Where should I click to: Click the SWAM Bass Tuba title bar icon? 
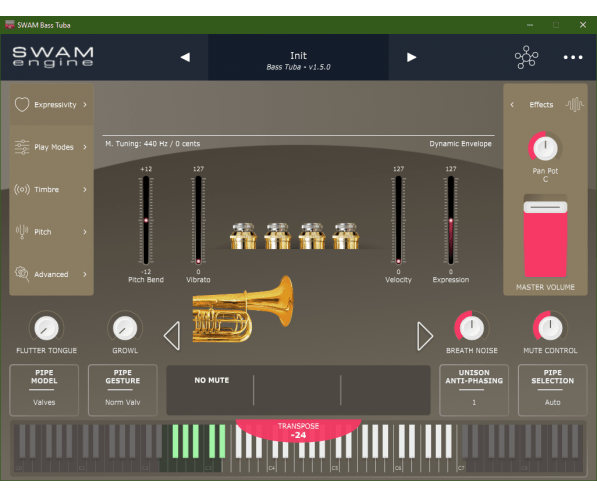click(x=10, y=25)
